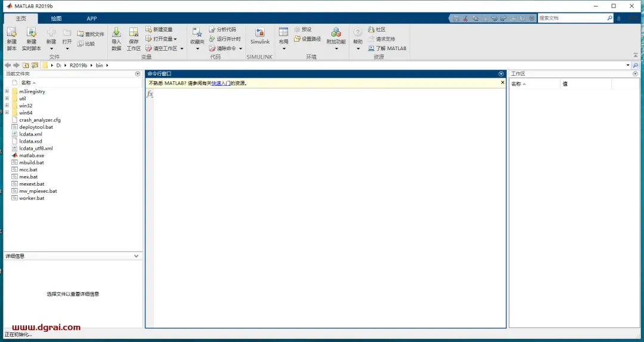The image size is (644, 342).
Task: Select crash_analyzer.cfg file
Action: (40, 120)
